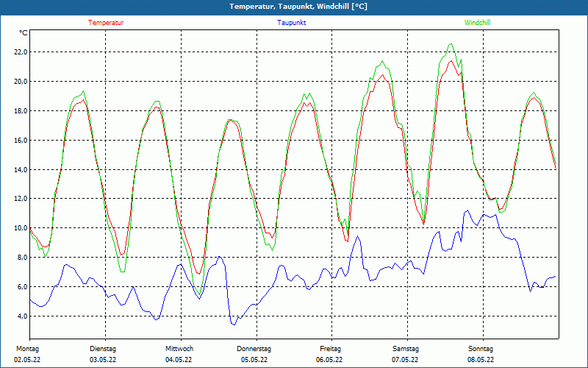Click the green Windchill legend label
Screen dimensions: 588x368
477,23
